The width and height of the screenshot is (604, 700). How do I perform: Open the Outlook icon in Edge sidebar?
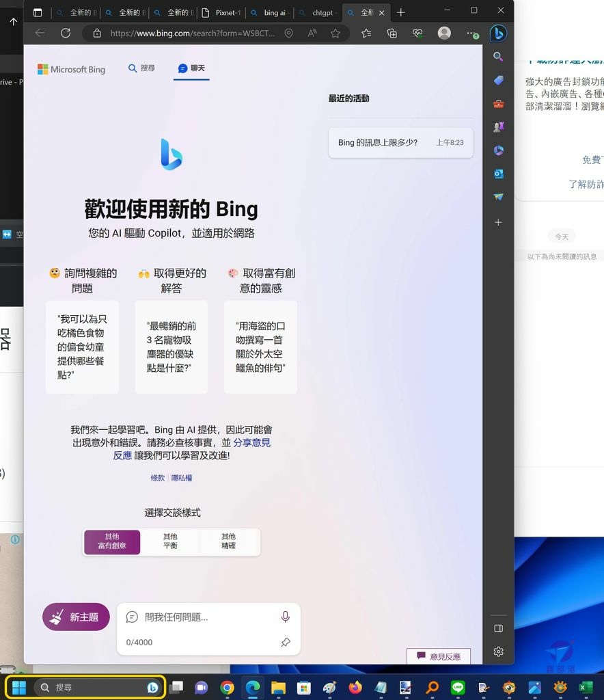(x=498, y=174)
